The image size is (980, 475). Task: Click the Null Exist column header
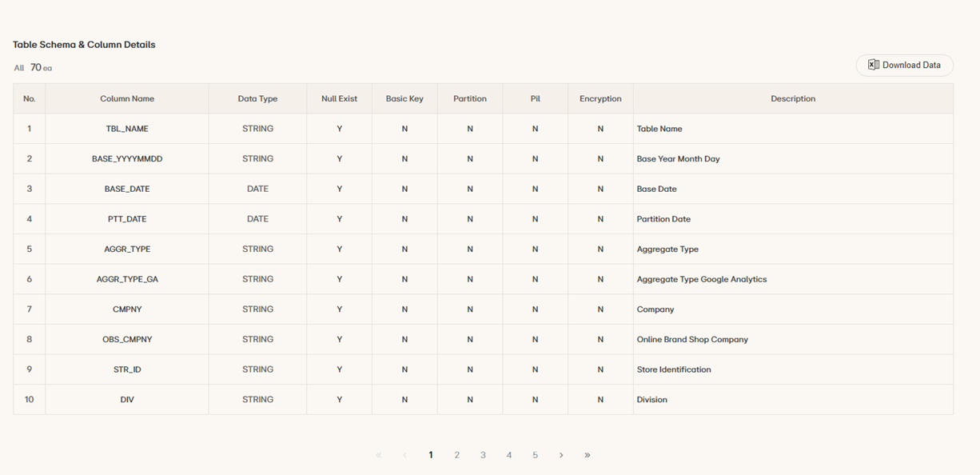[x=339, y=99]
